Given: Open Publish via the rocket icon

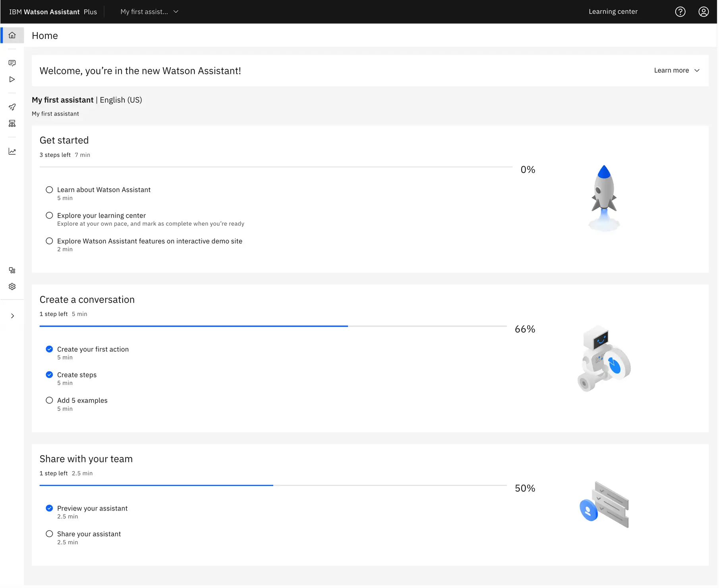Looking at the screenshot, I should pos(12,107).
